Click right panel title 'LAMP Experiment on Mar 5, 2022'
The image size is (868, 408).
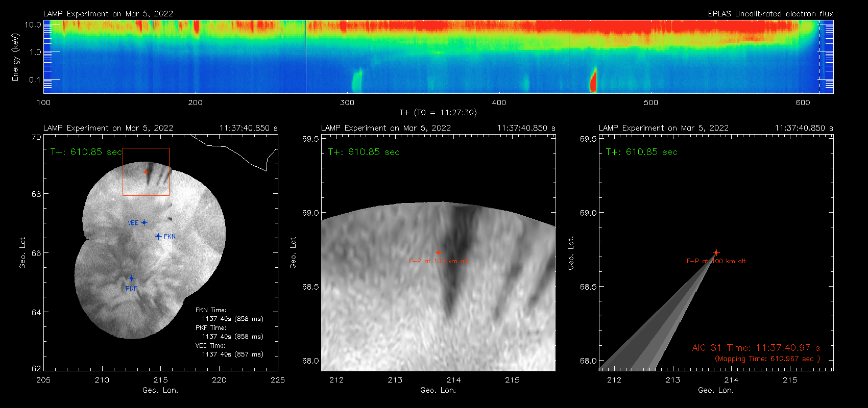[x=664, y=128]
